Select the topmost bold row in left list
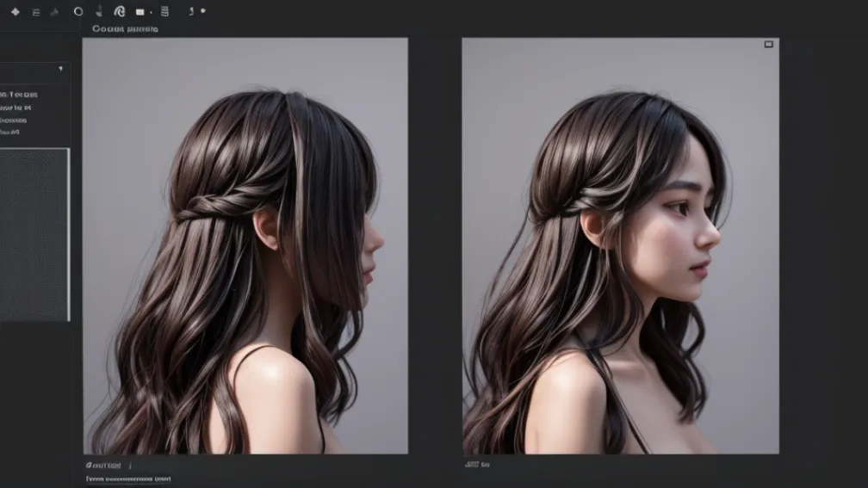 (19, 95)
